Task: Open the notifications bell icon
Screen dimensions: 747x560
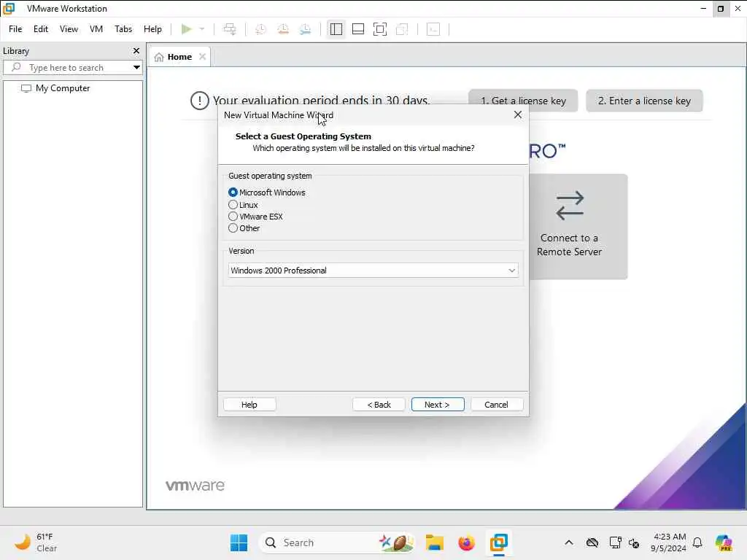Action: click(x=697, y=542)
